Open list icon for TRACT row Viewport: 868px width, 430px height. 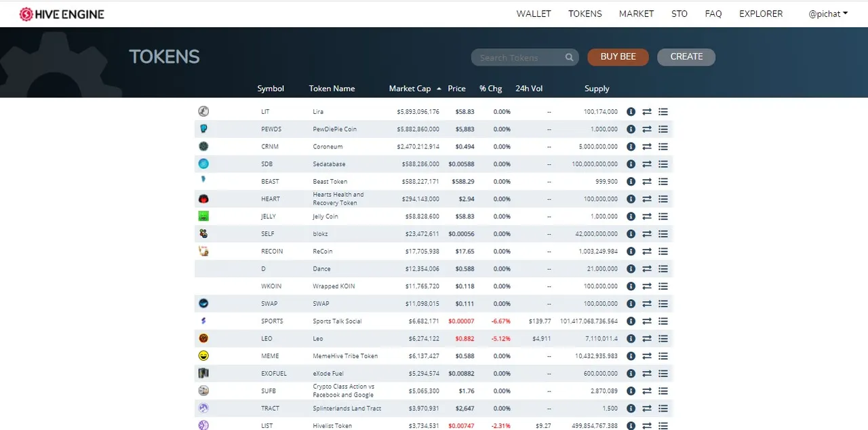663,408
